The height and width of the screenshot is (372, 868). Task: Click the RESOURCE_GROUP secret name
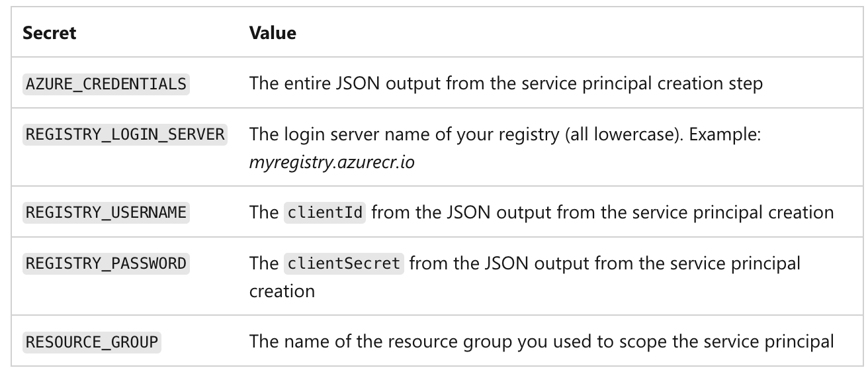click(92, 342)
